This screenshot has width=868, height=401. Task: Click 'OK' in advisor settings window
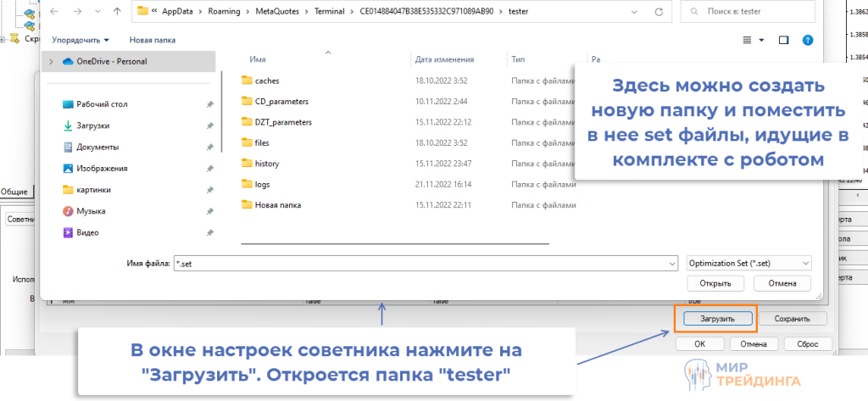pos(699,344)
